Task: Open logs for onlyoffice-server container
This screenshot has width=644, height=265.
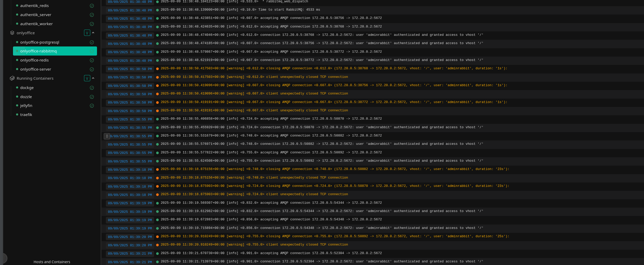Action: point(36,69)
